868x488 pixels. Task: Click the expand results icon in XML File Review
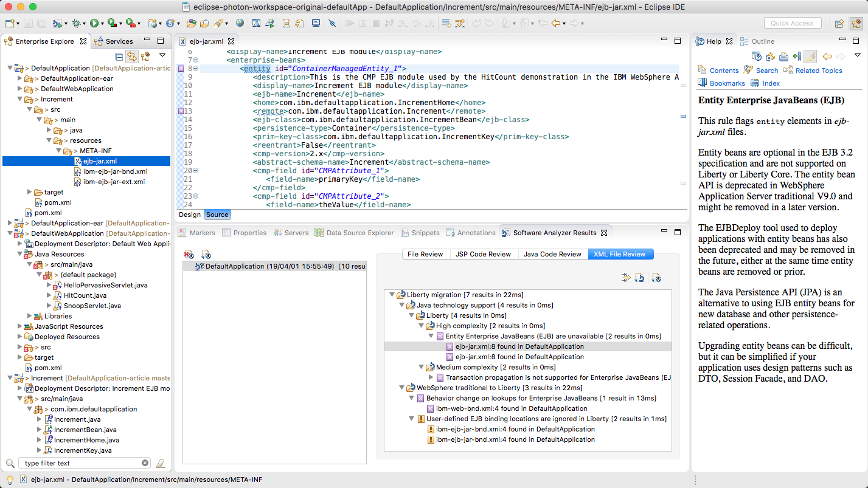627,278
